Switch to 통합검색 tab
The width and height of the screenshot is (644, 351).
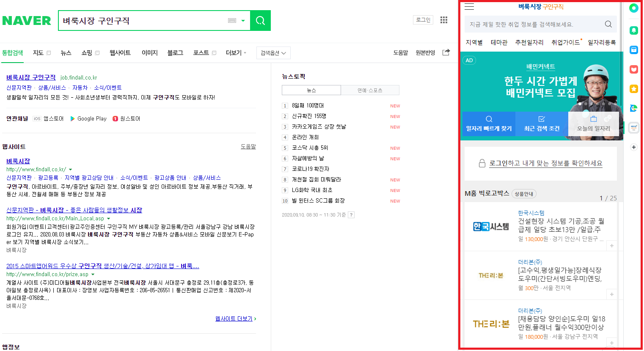click(x=12, y=53)
